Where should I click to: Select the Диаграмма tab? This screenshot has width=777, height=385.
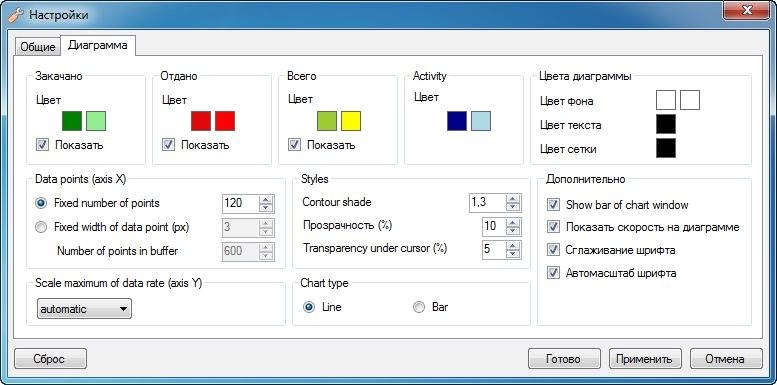[x=98, y=45]
